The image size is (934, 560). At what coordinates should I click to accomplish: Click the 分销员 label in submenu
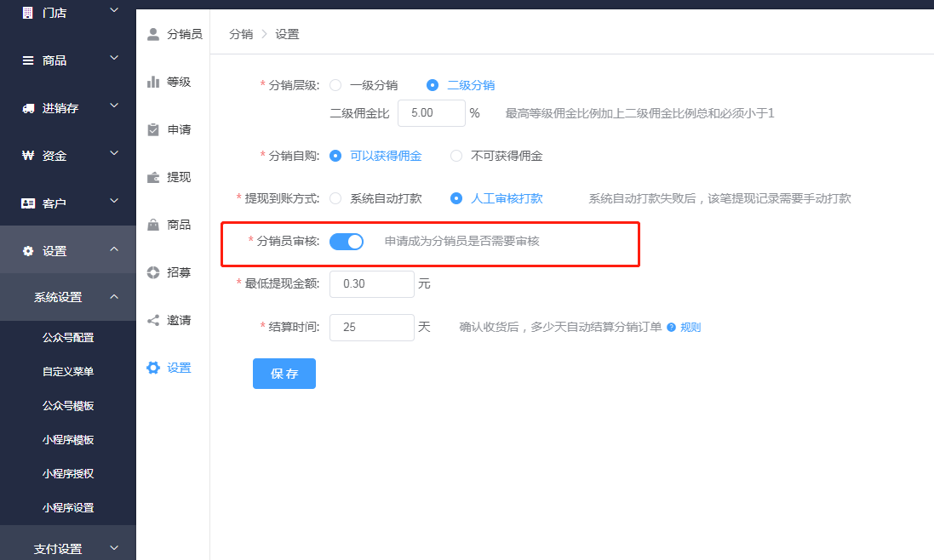click(185, 34)
